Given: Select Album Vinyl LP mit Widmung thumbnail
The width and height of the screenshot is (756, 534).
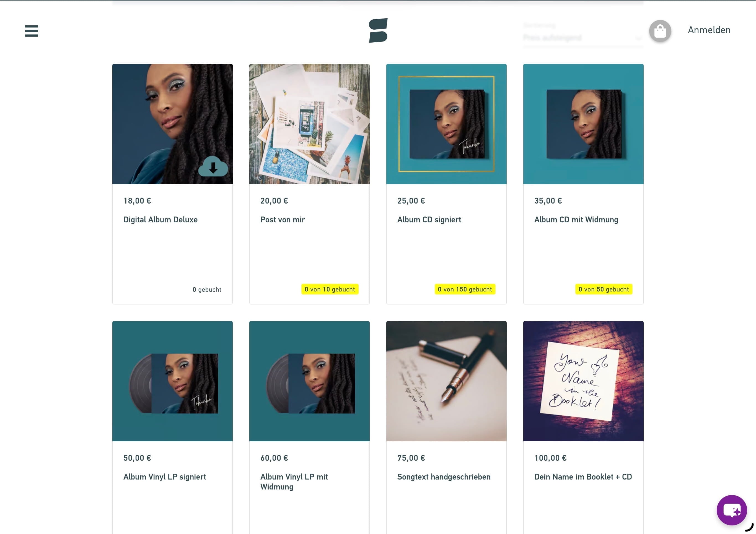Looking at the screenshot, I should [309, 381].
